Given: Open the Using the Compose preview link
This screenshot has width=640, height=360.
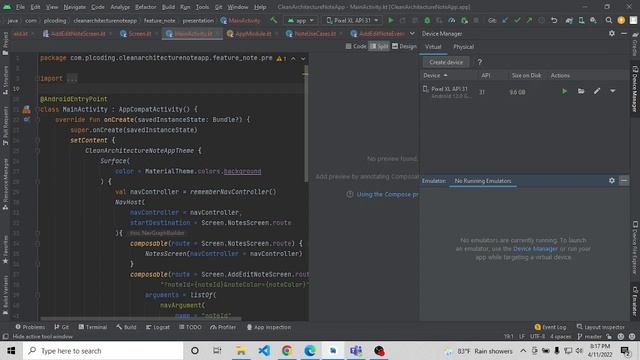Looking at the screenshot, I should click(x=387, y=194).
